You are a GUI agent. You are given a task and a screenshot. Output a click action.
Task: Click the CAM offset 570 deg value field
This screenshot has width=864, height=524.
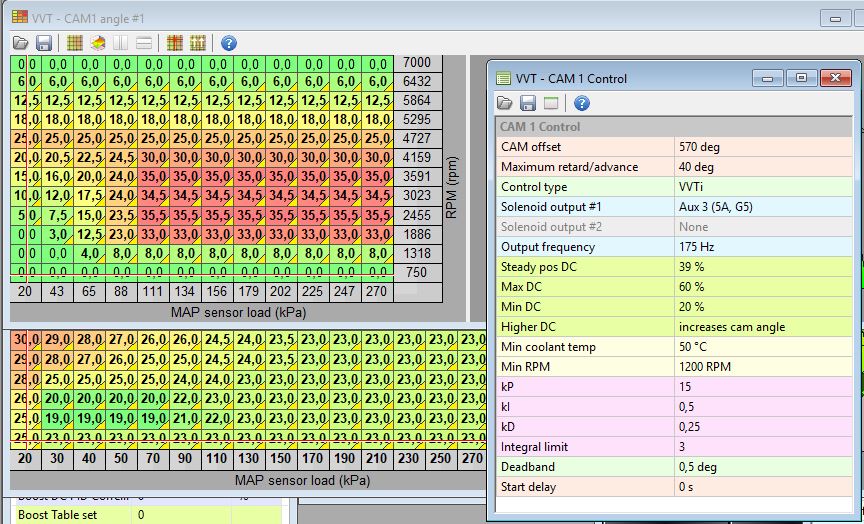[x=762, y=147]
